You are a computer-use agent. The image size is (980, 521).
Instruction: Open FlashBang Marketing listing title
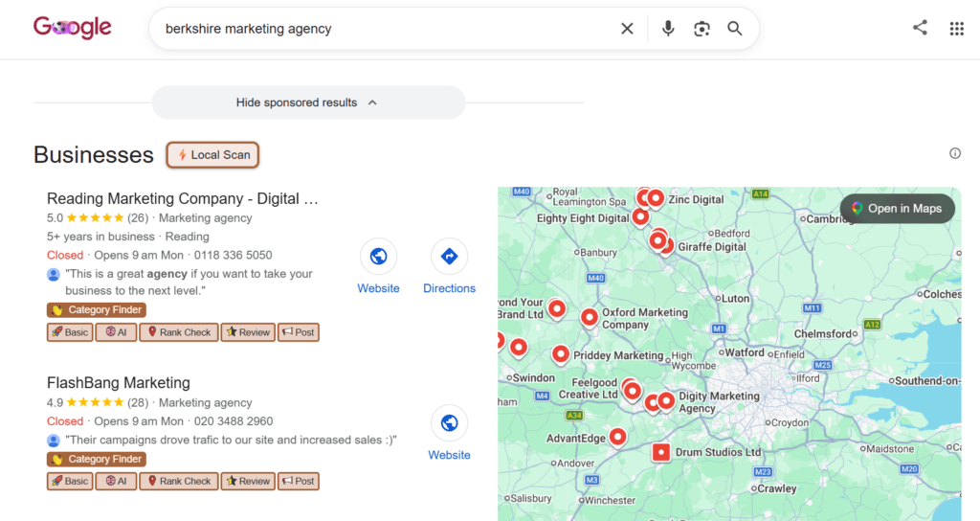tap(118, 383)
